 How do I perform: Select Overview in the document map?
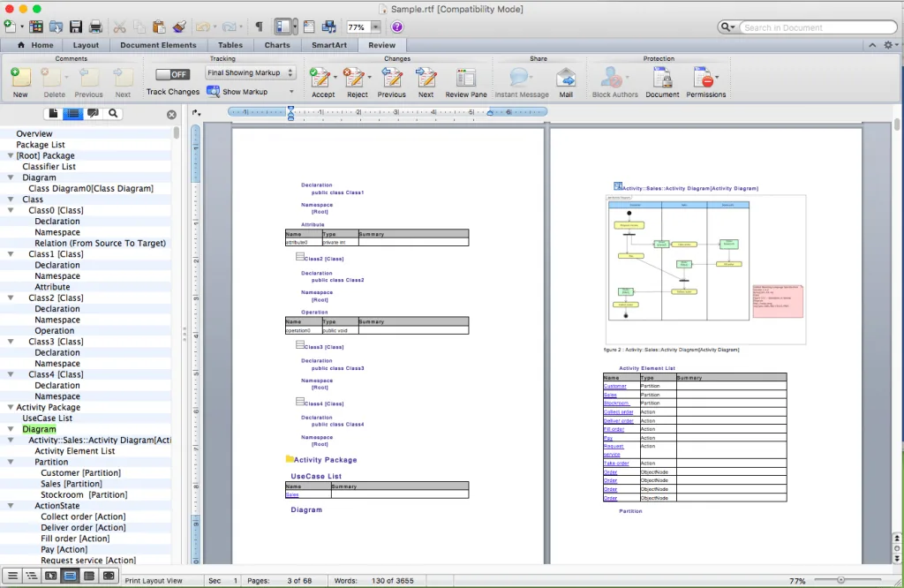point(34,133)
